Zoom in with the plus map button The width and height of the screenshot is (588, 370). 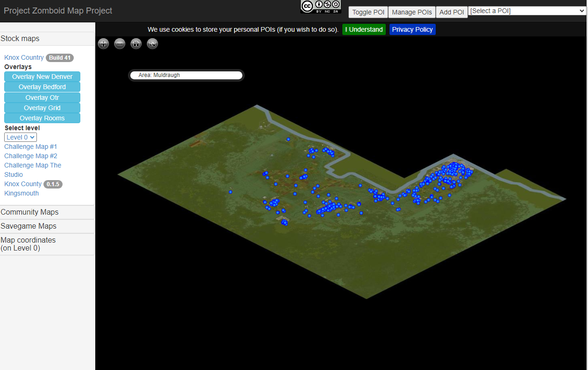coord(103,44)
